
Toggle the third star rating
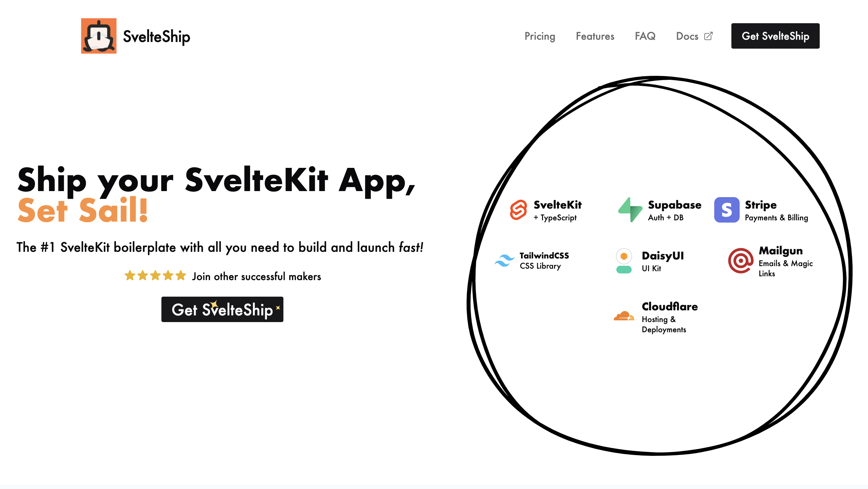(x=156, y=276)
